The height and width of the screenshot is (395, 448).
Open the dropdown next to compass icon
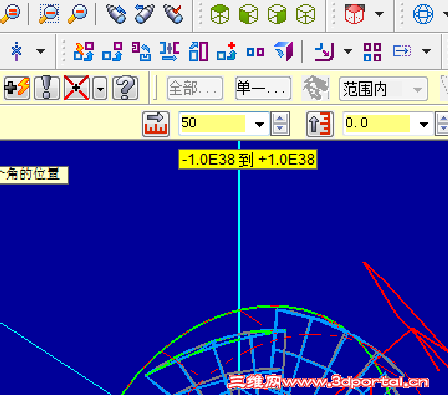point(41,51)
